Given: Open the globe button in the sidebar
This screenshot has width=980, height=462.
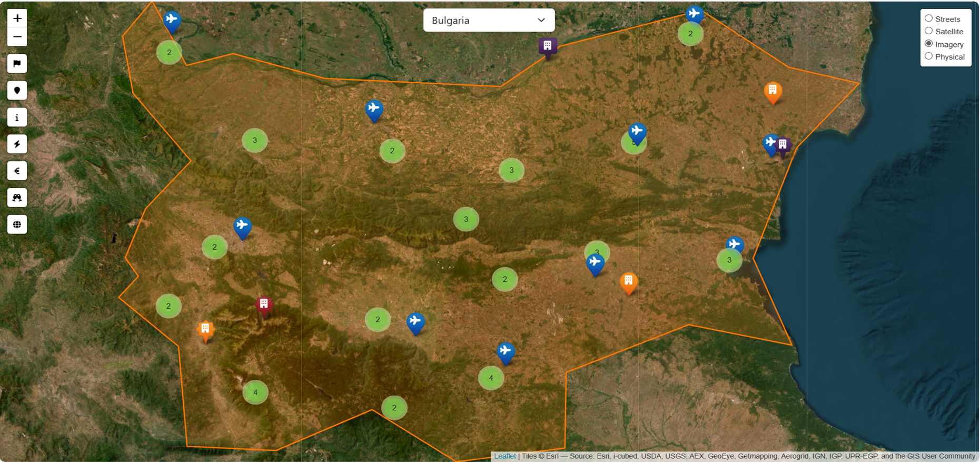Looking at the screenshot, I should (x=17, y=224).
